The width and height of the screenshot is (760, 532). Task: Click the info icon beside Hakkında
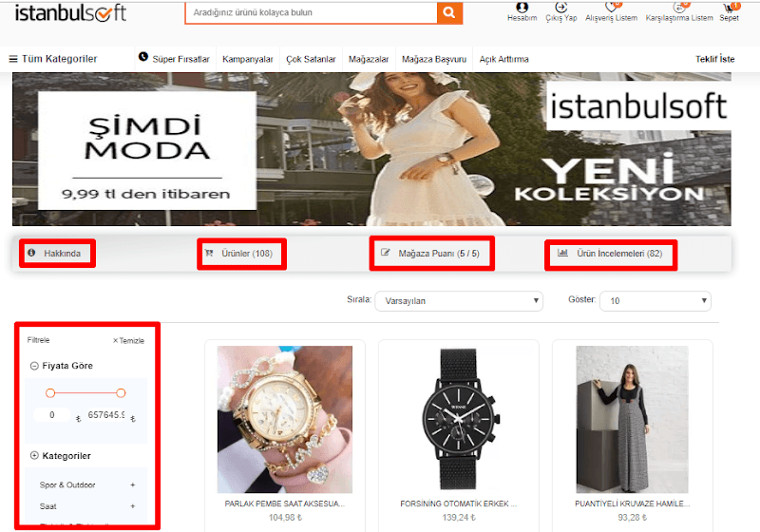coord(31,253)
